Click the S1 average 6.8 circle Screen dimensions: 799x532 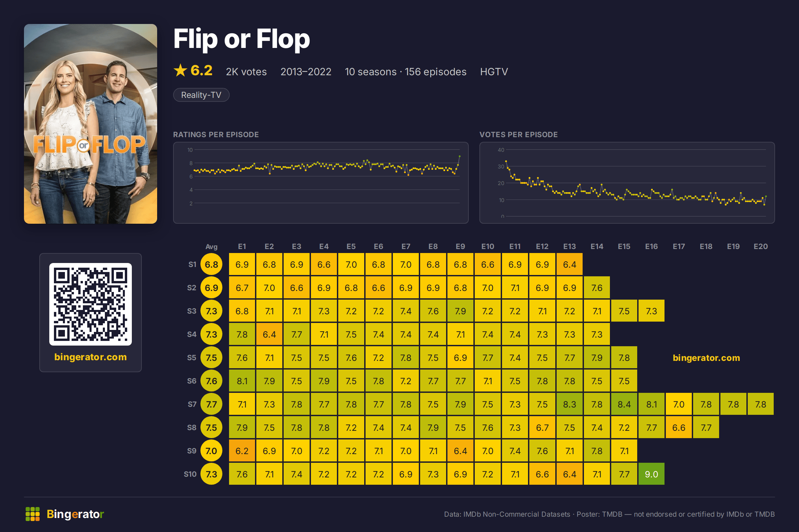(x=211, y=264)
